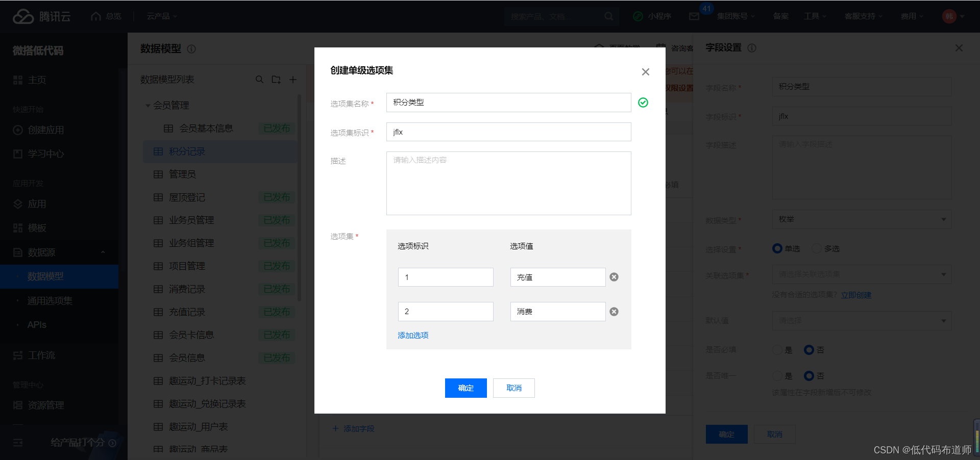Open 备案 in top navigation

(780, 16)
